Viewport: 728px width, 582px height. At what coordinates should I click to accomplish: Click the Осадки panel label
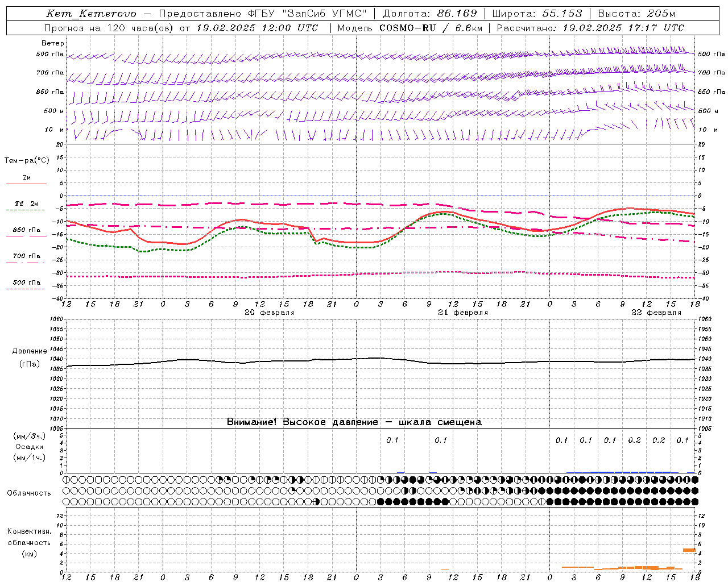click(30, 447)
